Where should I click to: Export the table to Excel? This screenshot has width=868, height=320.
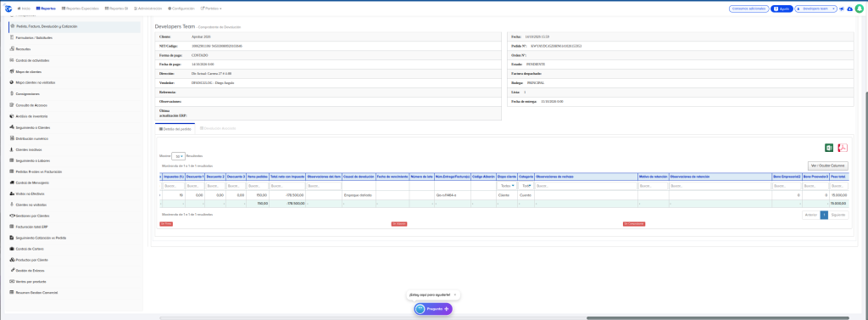829,148
